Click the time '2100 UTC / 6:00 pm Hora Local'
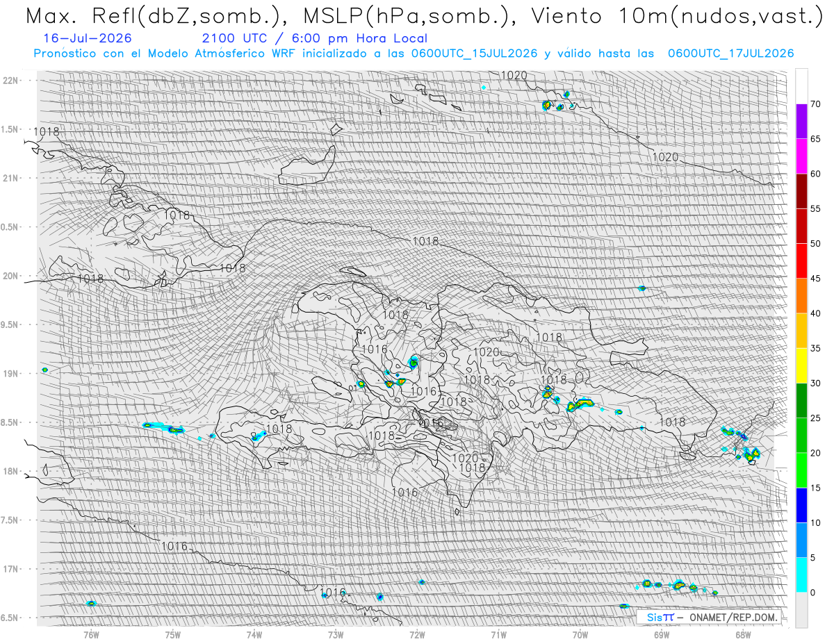 (315, 39)
